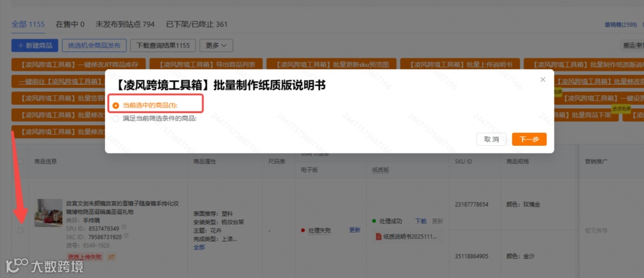Click 一键修改JIT商品库存 toolbox button
This screenshot has height=278, width=644.
[x=78, y=64]
